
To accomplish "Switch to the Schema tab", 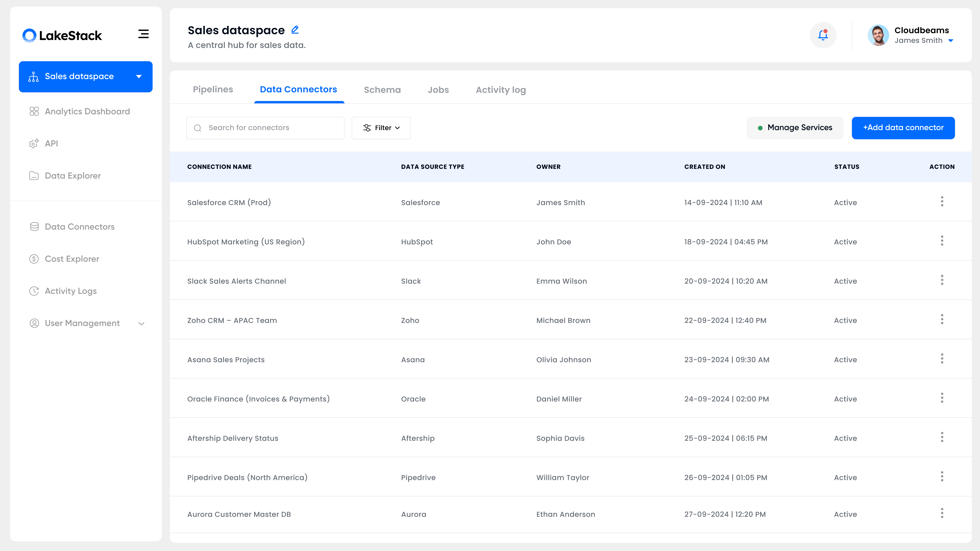I will coord(382,90).
